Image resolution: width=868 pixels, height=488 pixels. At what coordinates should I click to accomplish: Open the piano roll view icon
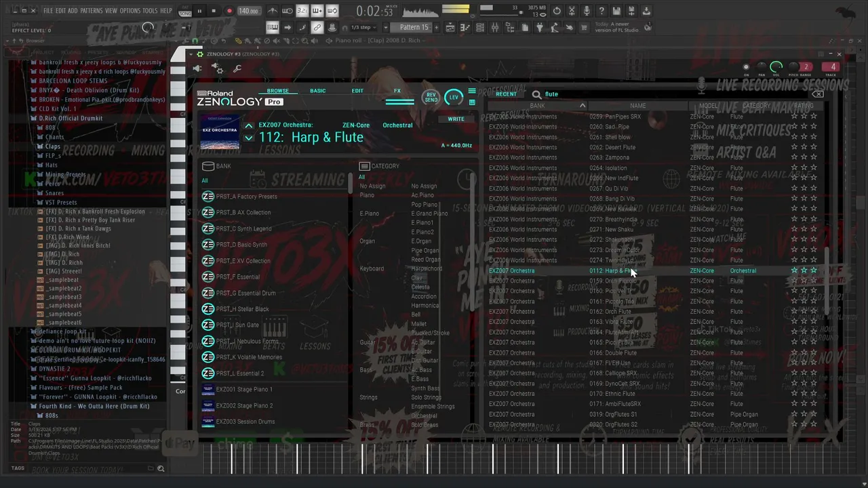click(465, 28)
